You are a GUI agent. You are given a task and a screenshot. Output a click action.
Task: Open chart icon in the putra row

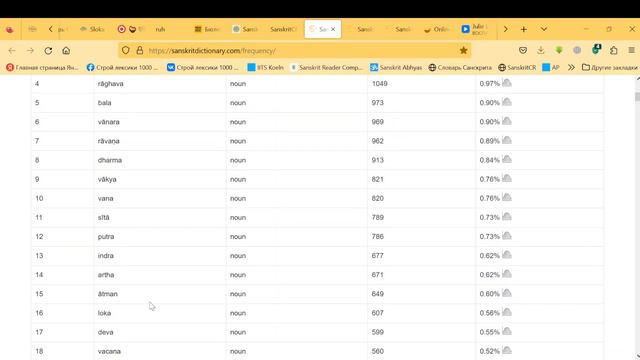[x=507, y=236]
